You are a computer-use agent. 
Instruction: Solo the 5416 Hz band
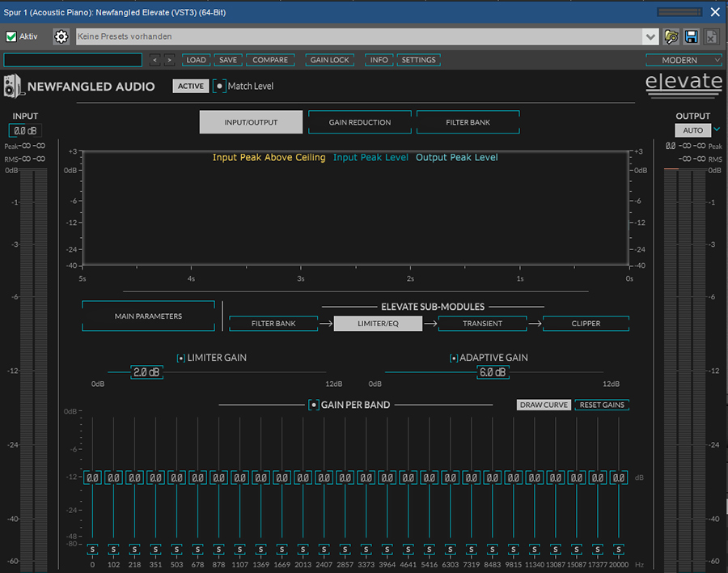point(429,550)
